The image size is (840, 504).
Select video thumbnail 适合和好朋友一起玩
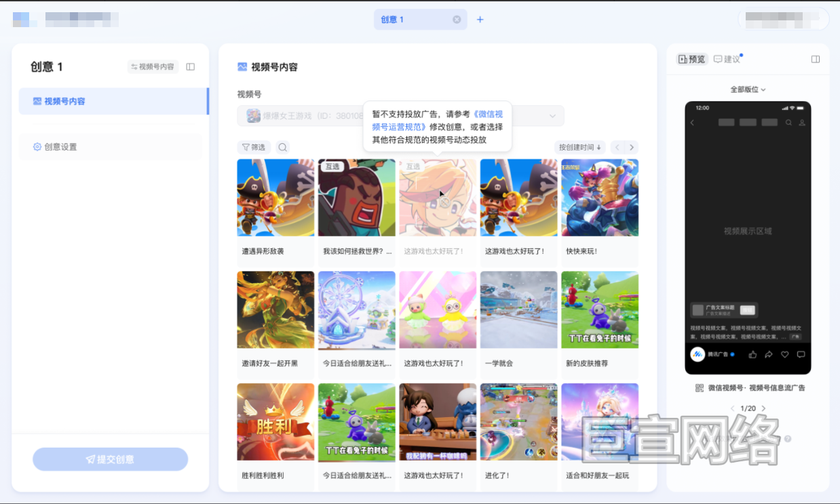(x=600, y=422)
